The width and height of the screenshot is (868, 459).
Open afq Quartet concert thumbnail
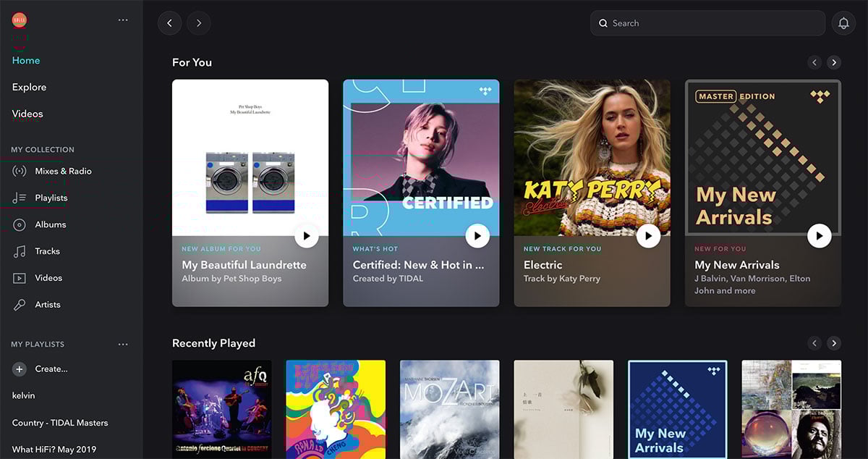coord(222,410)
